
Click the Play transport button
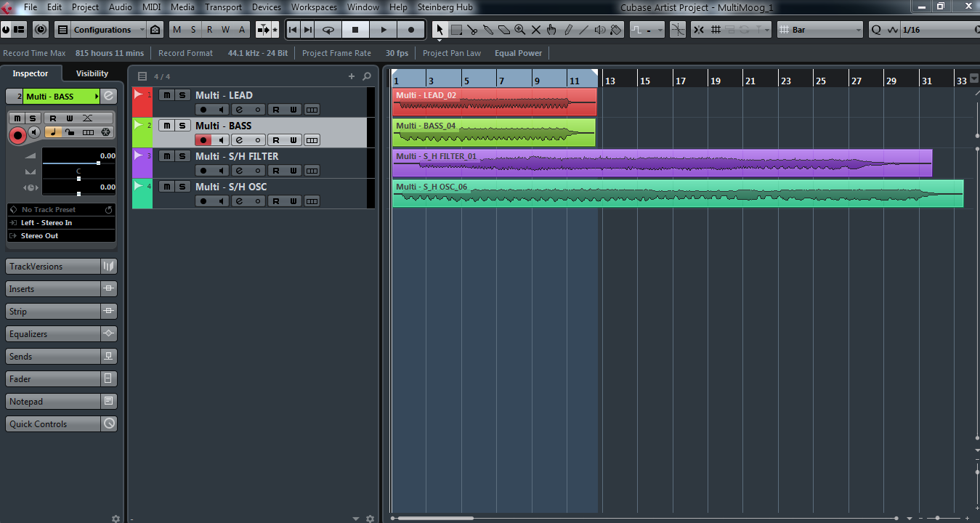click(383, 30)
